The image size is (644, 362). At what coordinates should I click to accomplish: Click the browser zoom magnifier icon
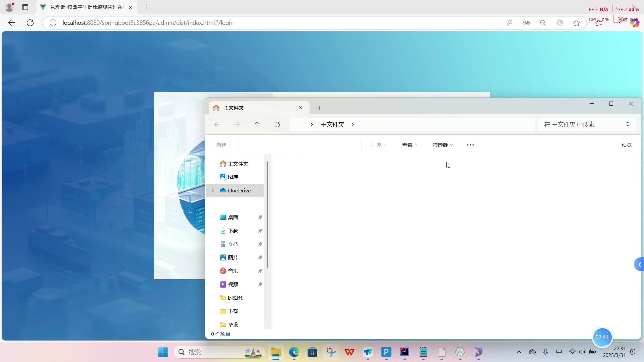pyautogui.click(x=543, y=23)
